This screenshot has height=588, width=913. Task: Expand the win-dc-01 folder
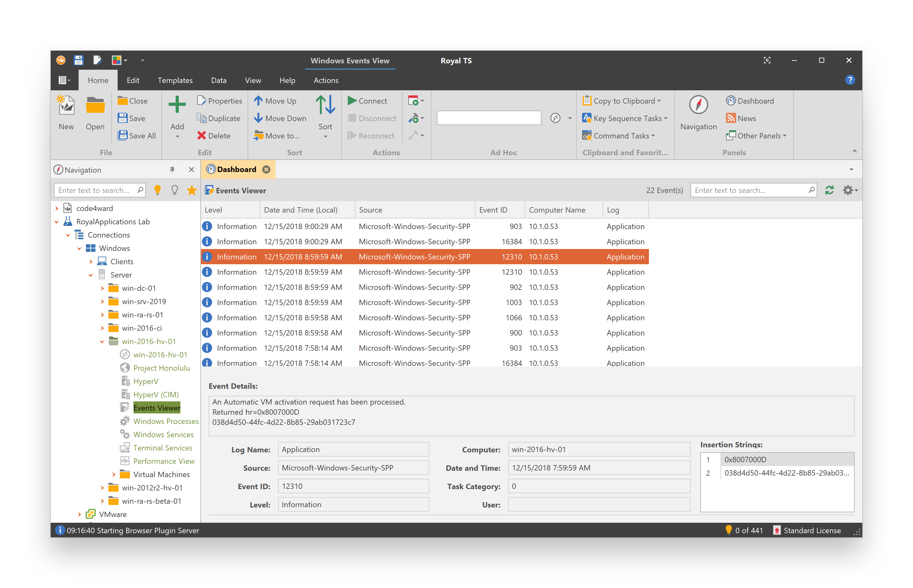(102, 288)
